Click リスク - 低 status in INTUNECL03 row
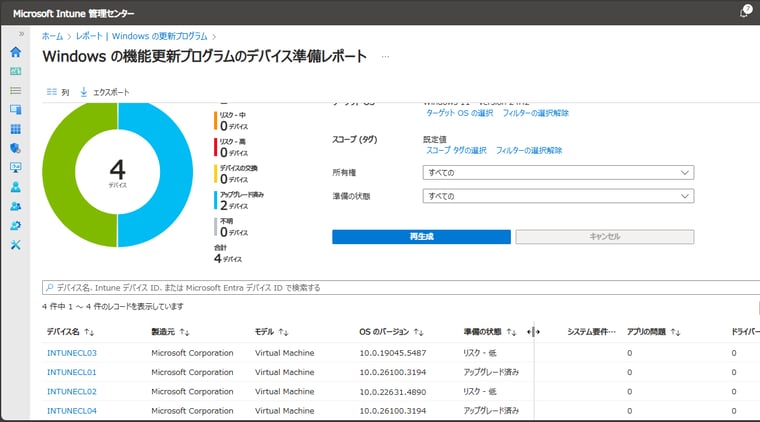This screenshot has height=422, width=760. pos(480,353)
